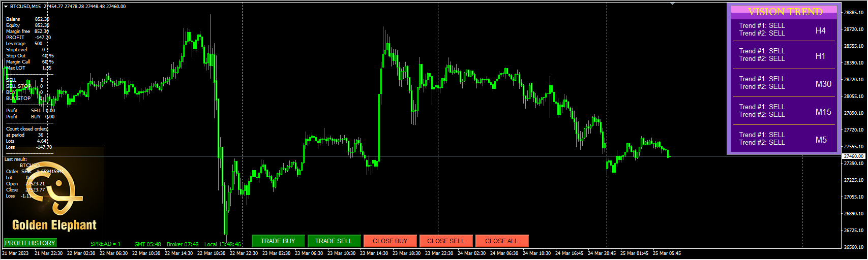Viewport: 868px width, 260px height.
Task: Click the Leverage 500 entry
Action: (x=24, y=44)
